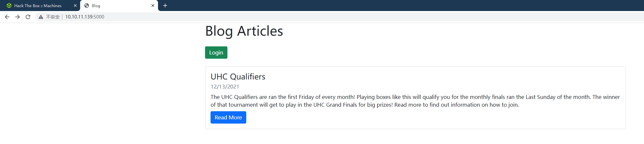Click the address bar URL 10.10.11.139:5000
The height and width of the screenshot is (144, 644).
(x=85, y=17)
